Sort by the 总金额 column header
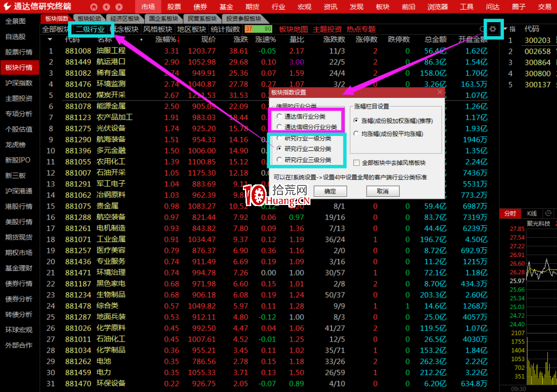The height and width of the screenshot is (392, 557). coord(435,39)
